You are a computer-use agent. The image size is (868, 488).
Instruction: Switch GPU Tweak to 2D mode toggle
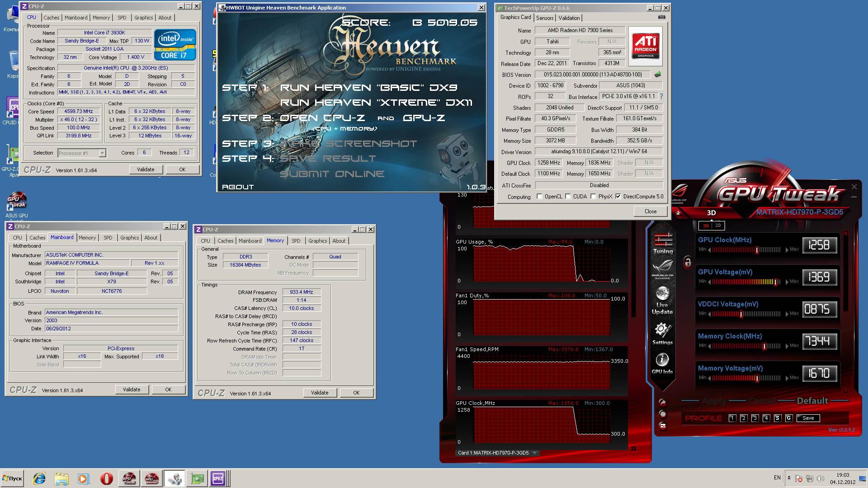pyautogui.click(x=718, y=225)
